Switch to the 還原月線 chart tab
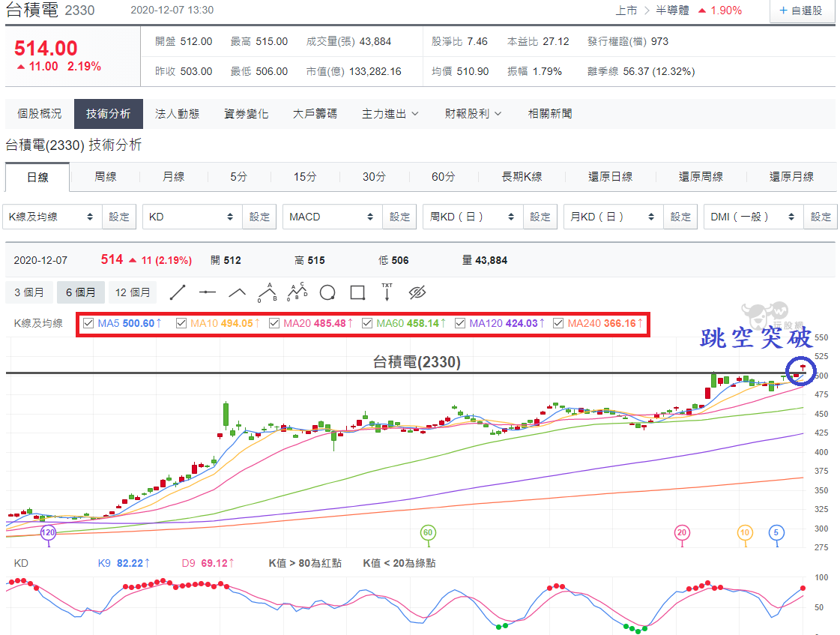This screenshot has width=840, height=635. click(792, 176)
